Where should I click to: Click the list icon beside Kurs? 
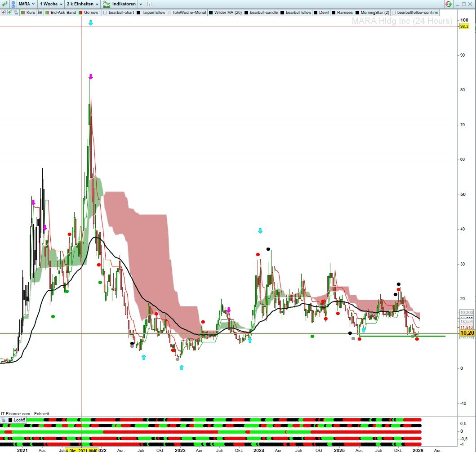pyautogui.click(x=40, y=13)
